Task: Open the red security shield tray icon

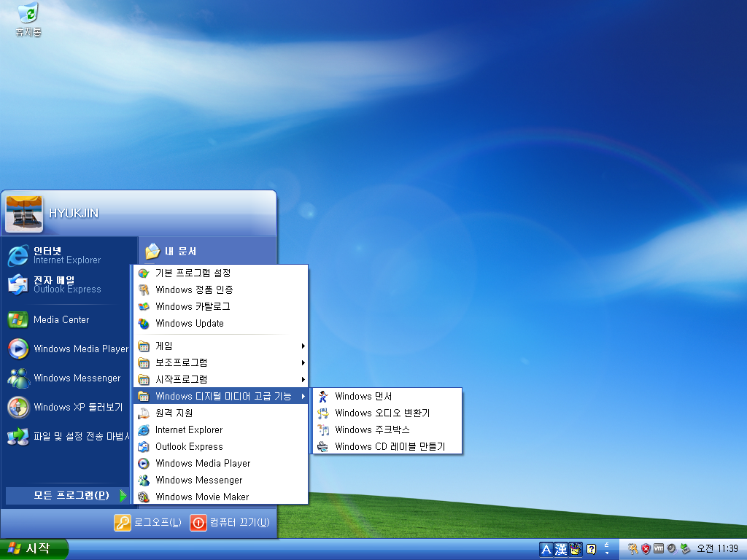Action: 646,549
